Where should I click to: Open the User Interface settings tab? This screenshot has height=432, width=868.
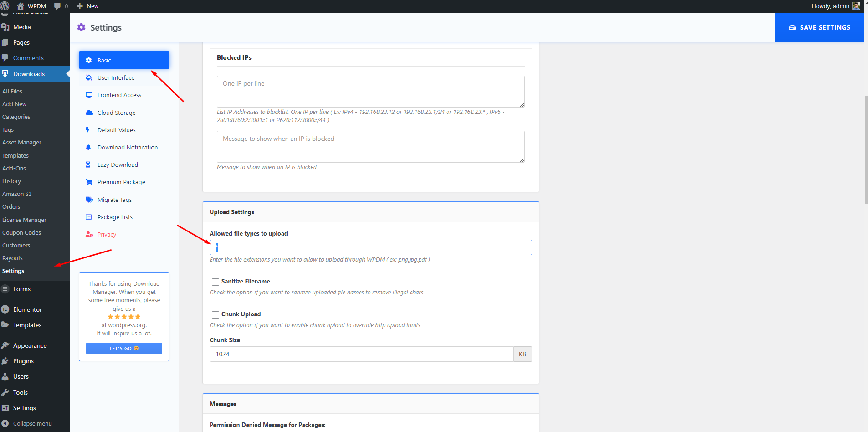tap(124, 77)
